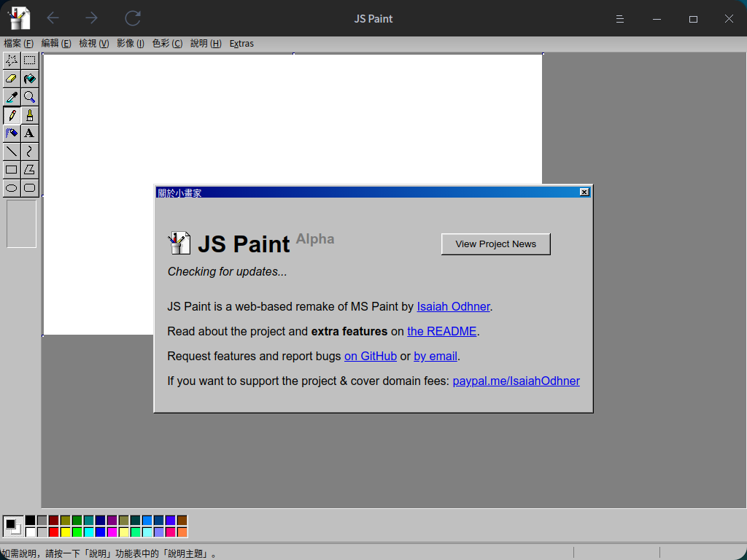Select the Free-Form Select tool
This screenshot has height=560, width=747.
(12, 61)
